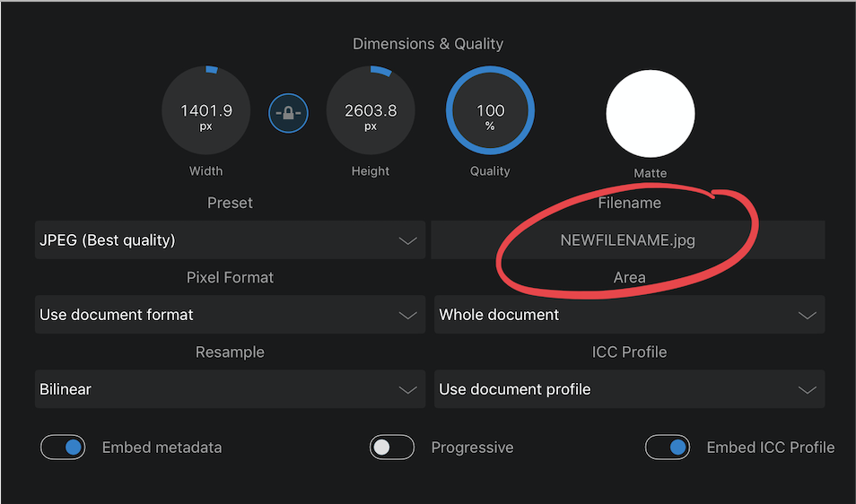Enable the Progressive toggle

(392, 448)
